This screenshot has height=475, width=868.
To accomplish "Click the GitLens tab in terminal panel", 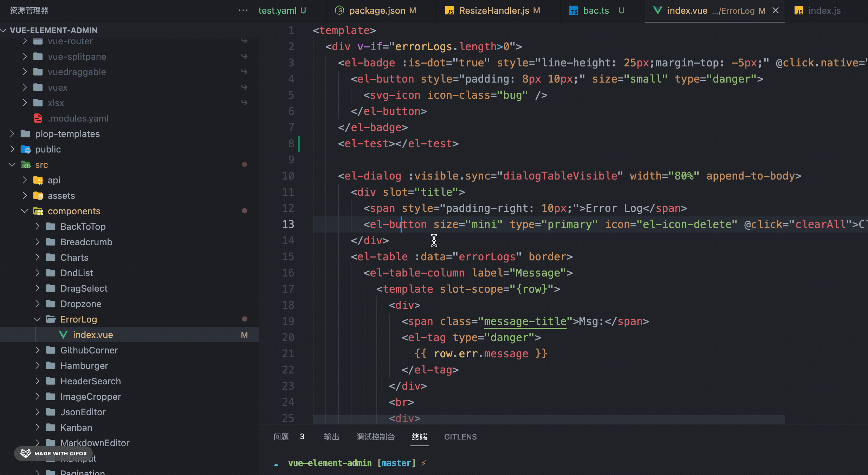I will pos(461,437).
